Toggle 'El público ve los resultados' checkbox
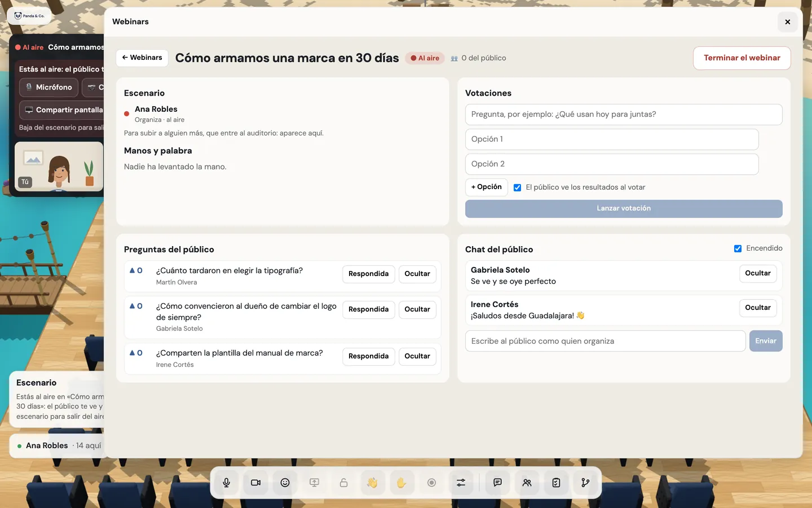The width and height of the screenshot is (812, 508). coord(517,187)
